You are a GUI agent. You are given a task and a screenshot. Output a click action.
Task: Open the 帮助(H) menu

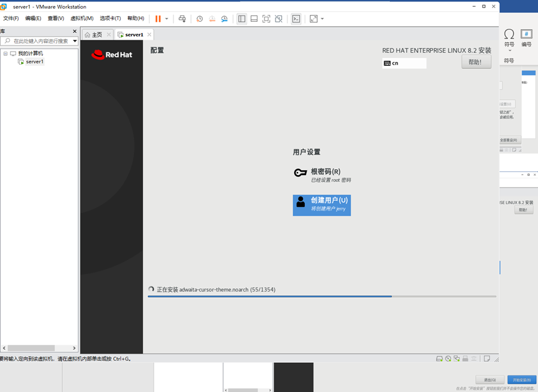[x=136, y=18]
